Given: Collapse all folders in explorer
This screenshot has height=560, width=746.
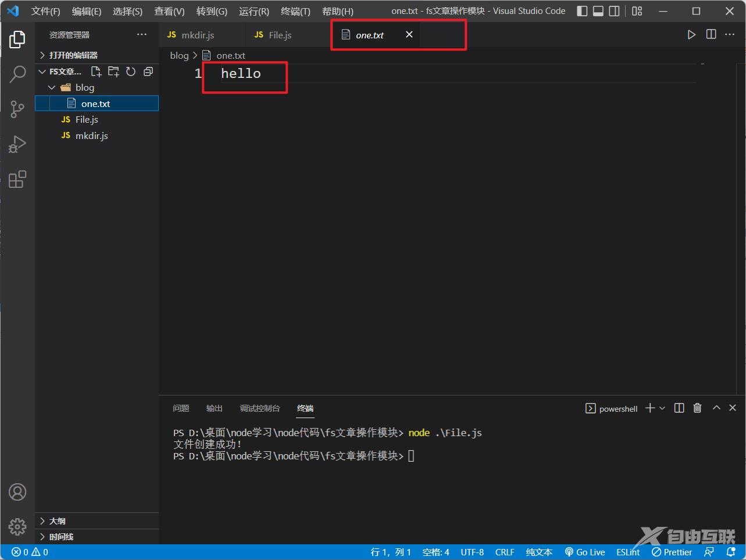Looking at the screenshot, I should tap(148, 72).
